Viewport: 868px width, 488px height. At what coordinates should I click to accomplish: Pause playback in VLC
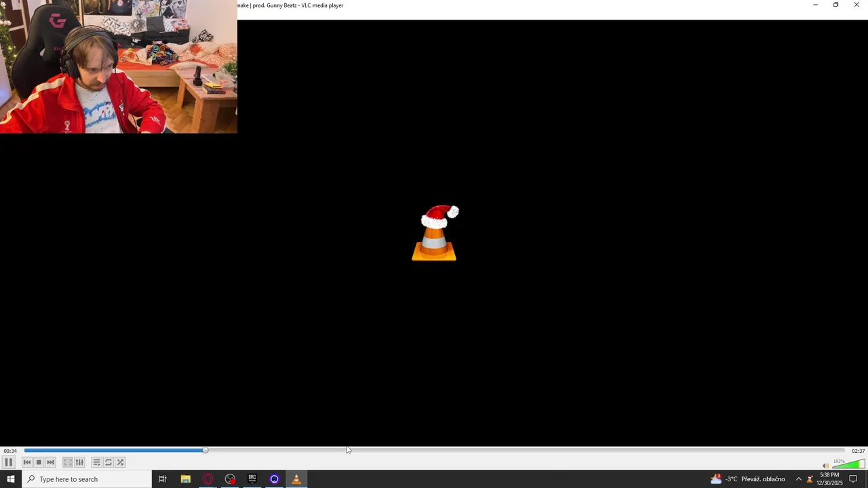click(8, 462)
